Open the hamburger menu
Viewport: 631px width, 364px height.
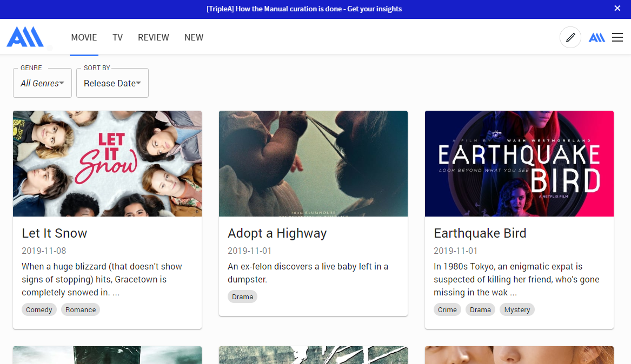click(x=617, y=37)
